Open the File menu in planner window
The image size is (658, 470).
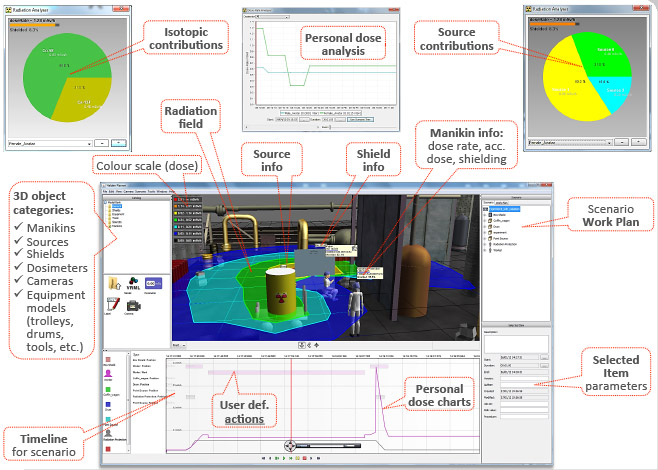[x=107, y=190]
